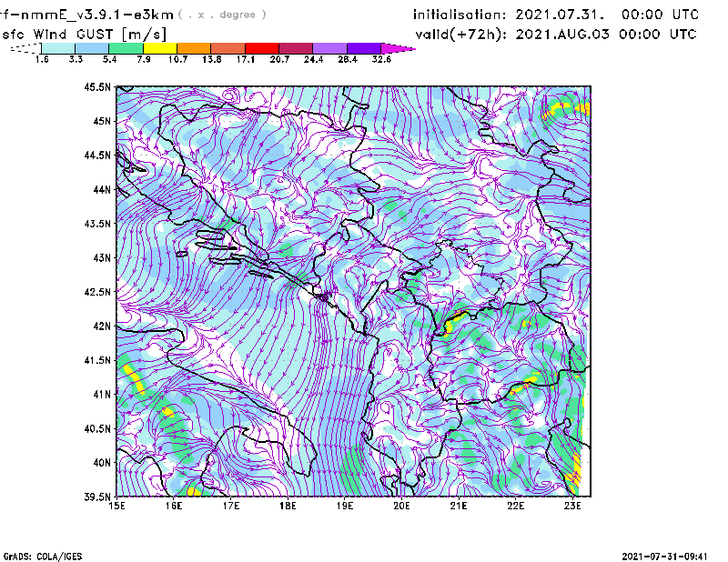728x562 pixels.
Task: Click the 43.5N latitude label
Action: (97, 224)
